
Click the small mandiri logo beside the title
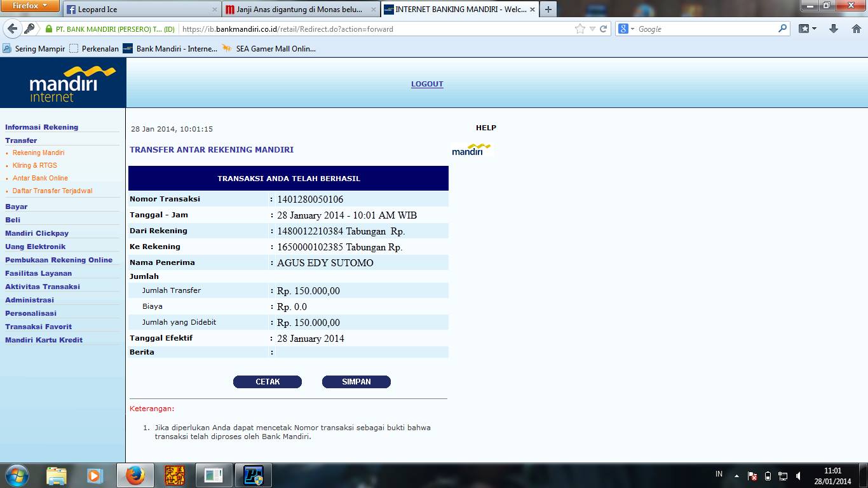pos(471,150)
